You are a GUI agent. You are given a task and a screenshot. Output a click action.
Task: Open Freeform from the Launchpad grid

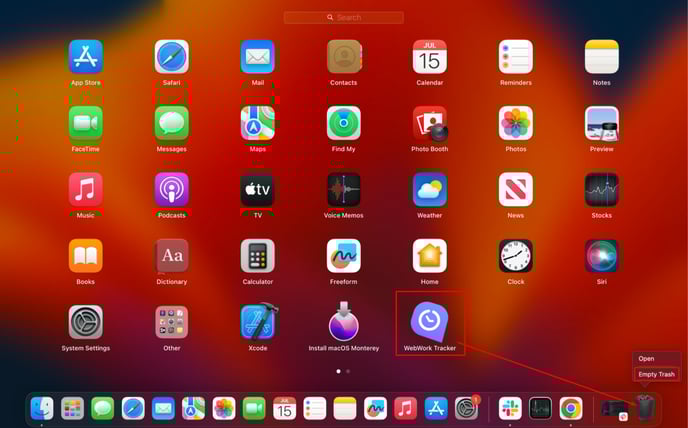coord(344,255)
